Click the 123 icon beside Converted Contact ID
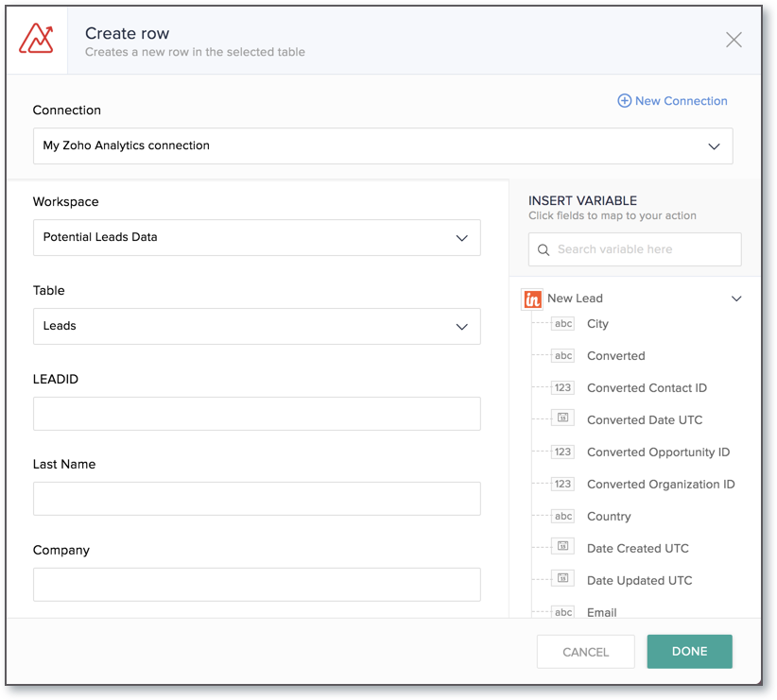The image size is (777, 700). (562, 387)
